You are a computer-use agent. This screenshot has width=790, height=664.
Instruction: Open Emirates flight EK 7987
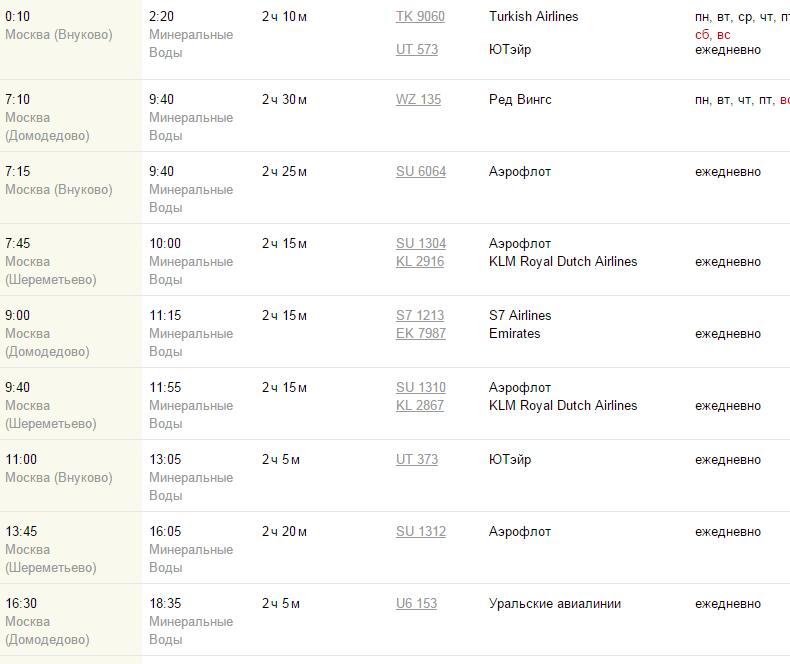click(421, 333)
